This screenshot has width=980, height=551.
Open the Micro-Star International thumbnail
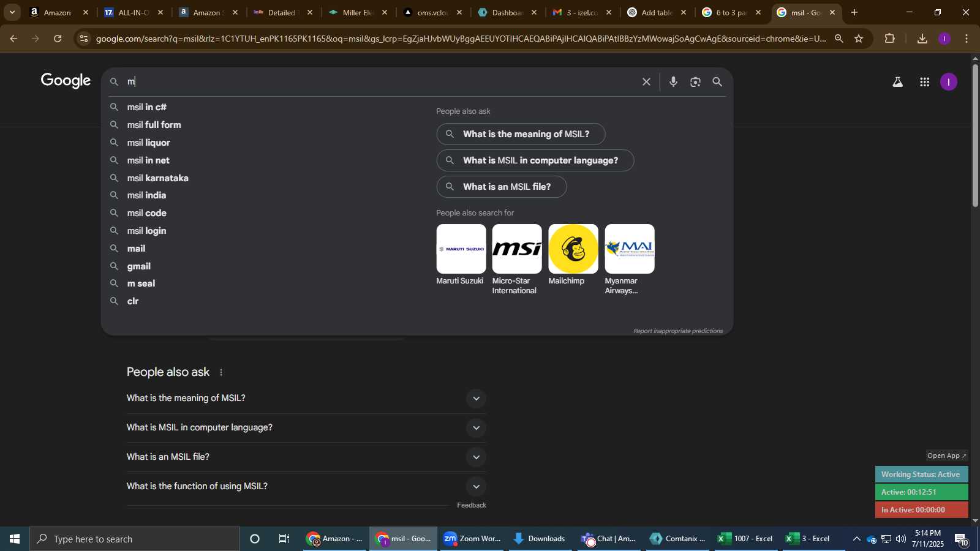(517, 249)
